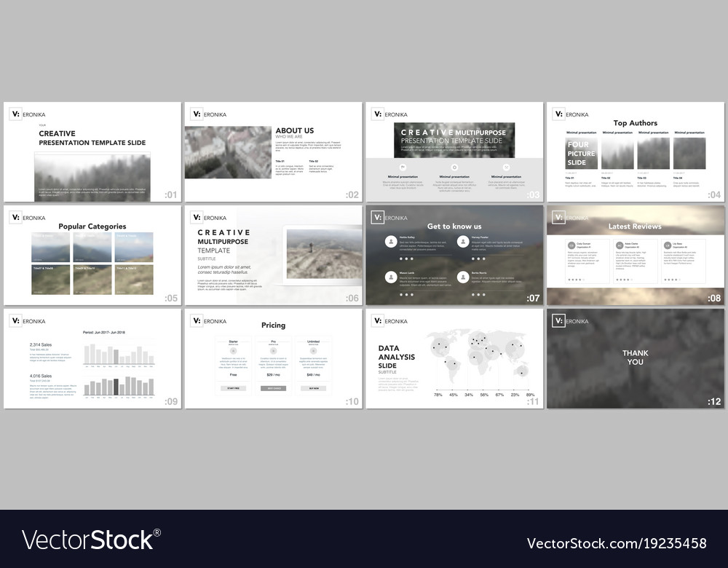The width and height of the screenshot is (728, 568).
Task: Click the START FREE button
Action: point(233,388)
